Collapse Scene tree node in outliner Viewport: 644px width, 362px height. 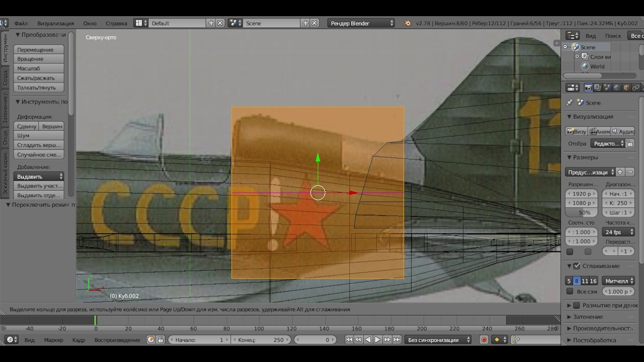click(566, 47)
